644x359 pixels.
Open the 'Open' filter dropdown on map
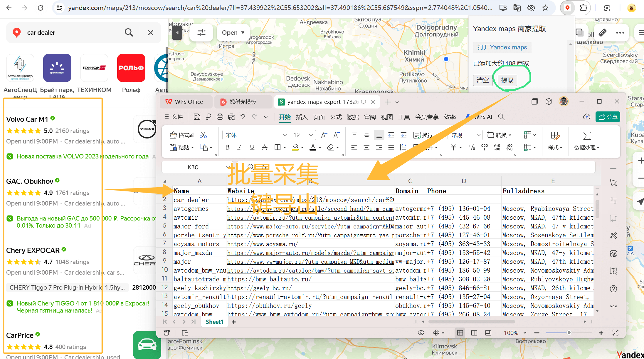tap(233, 33)
